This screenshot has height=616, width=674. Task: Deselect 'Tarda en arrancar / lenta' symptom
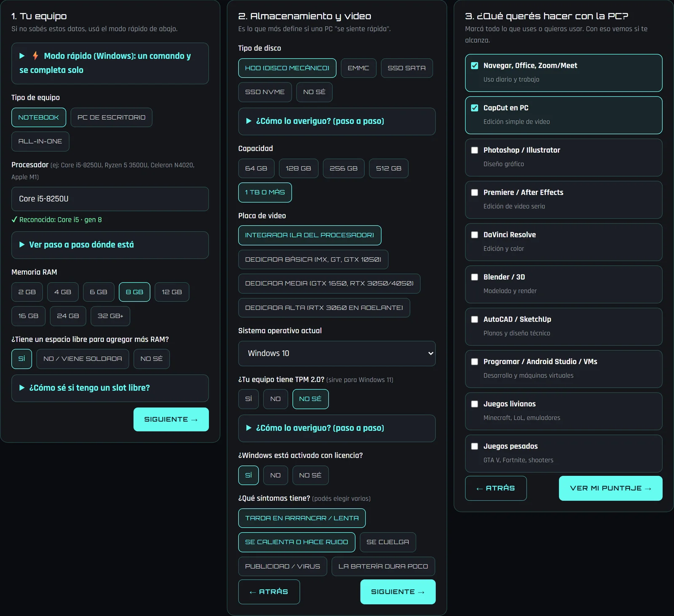click(x=302, y=518)
